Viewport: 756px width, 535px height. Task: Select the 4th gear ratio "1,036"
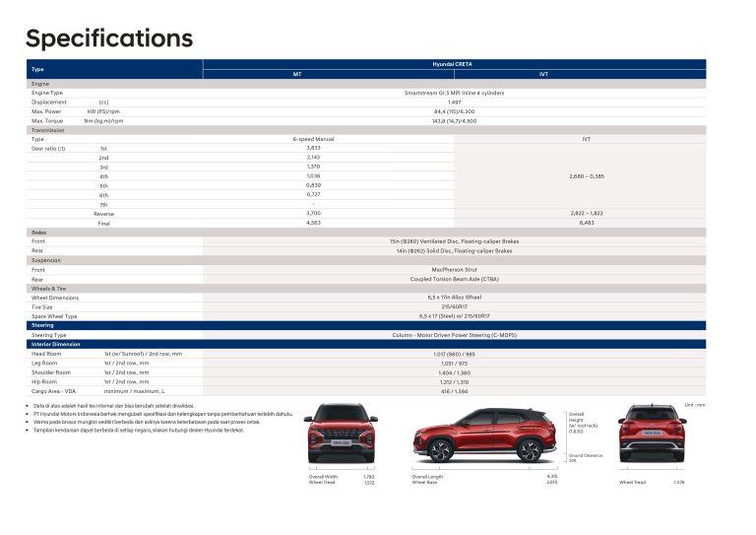(313, 176)
